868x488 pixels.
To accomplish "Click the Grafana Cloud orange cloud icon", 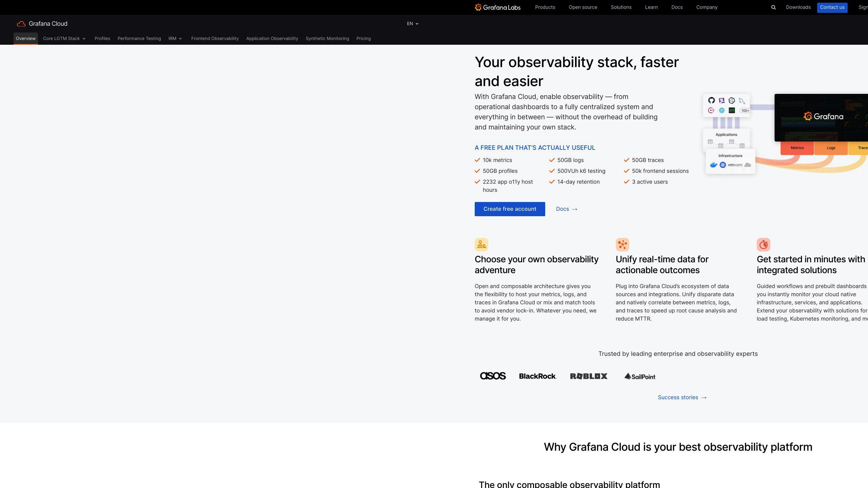I will coord(21,24).
